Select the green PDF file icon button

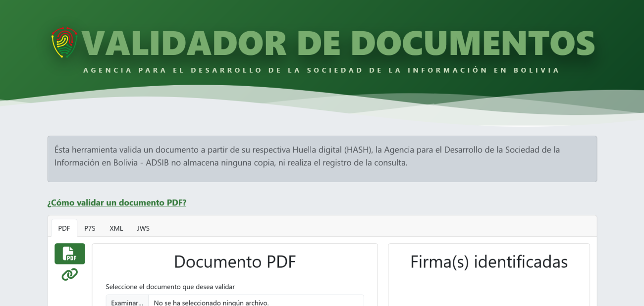coord(70,254)
